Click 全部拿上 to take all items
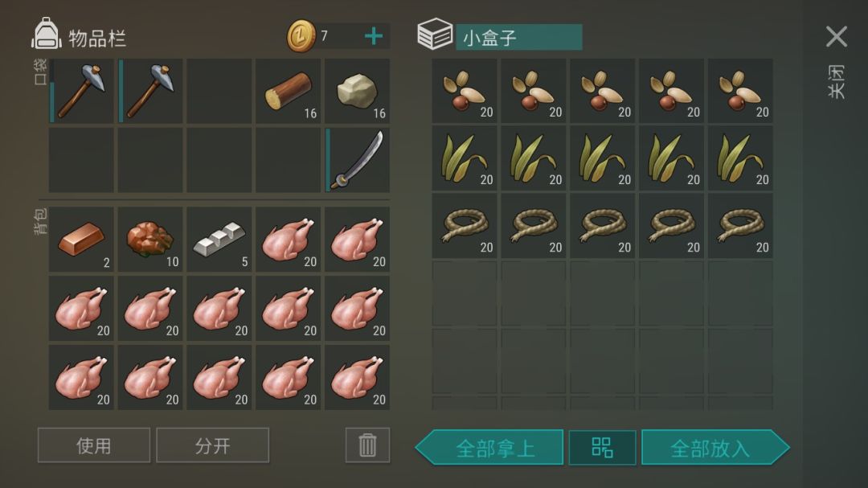Viewport: 868px width, 488px height. tap(490, 447)
